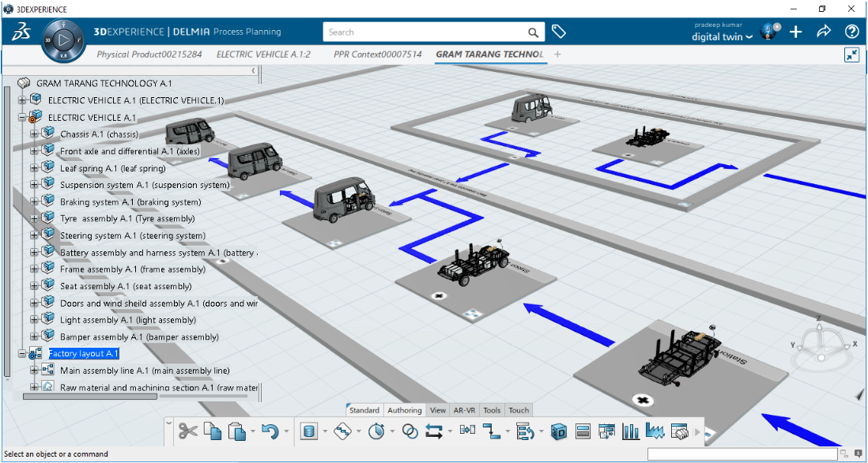The image size is (868, 463).
Task: Open the digital twin collaborative space dropdown
Action: tap(723, 36)
